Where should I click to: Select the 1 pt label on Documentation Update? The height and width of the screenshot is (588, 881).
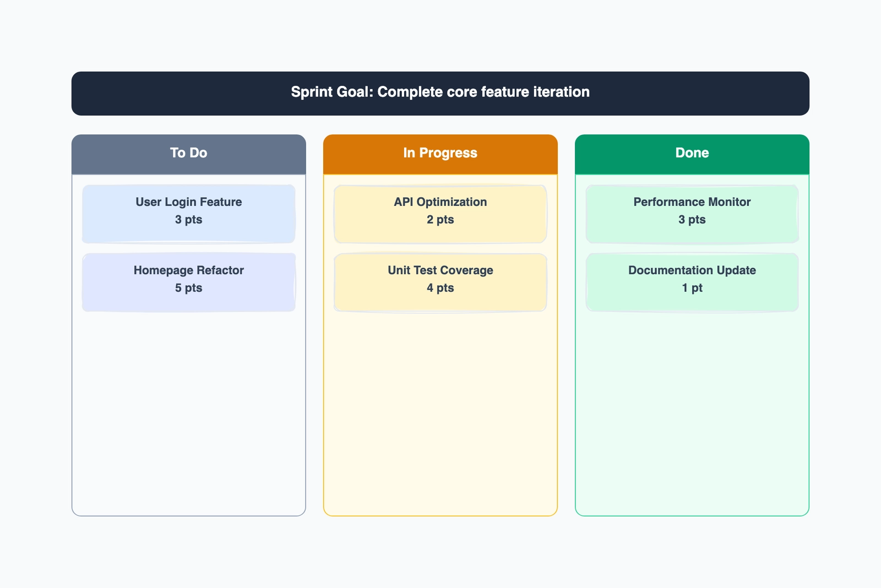click(691, 288)
